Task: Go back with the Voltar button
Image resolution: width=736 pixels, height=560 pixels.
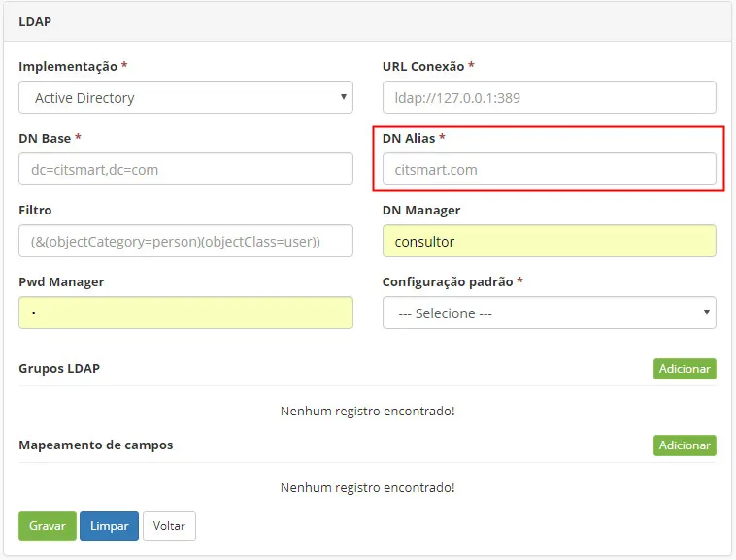Action: pos(170,526)
